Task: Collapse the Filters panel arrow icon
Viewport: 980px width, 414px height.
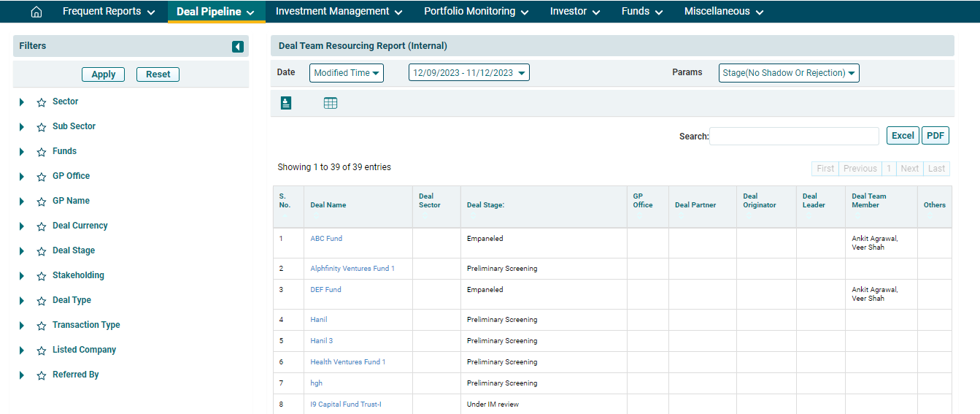Action: tap(238, 47)
